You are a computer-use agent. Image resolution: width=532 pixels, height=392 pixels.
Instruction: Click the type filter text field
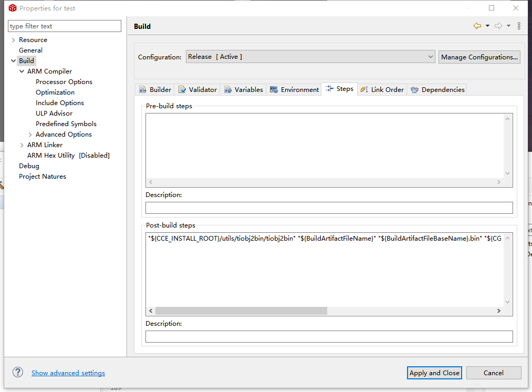click(x=65, y=26)
